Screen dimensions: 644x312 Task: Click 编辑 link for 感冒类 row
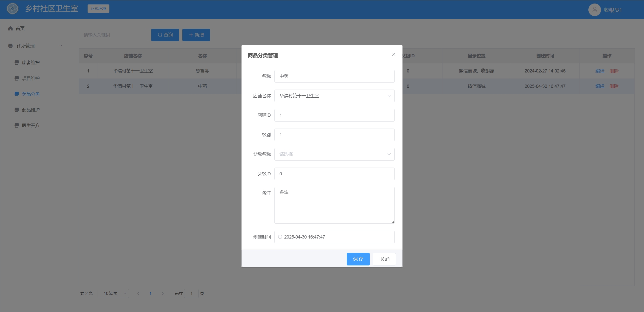tap(600, 71)
